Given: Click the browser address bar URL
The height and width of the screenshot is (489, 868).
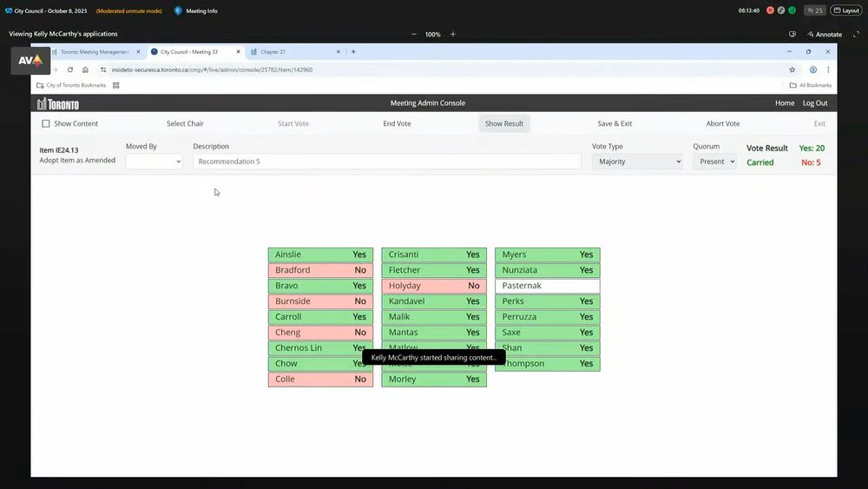Looking at the screenshot, I should [212, 69].
